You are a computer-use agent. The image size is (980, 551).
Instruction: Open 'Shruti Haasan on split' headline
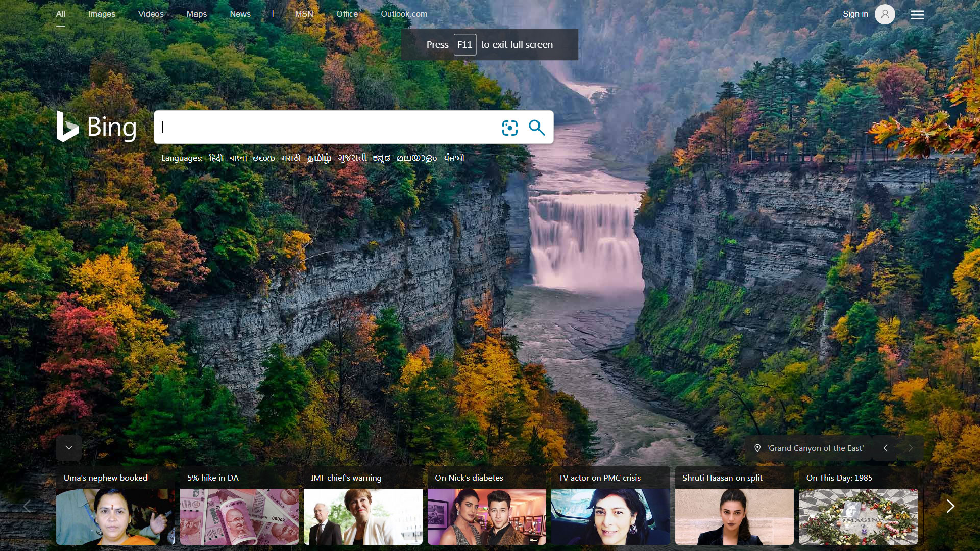[722, 478]
